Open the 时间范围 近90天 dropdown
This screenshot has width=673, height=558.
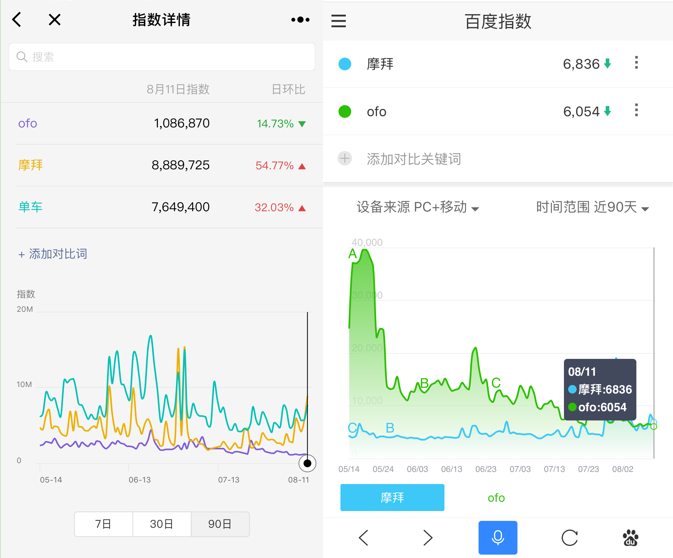(x=592, y=207)
